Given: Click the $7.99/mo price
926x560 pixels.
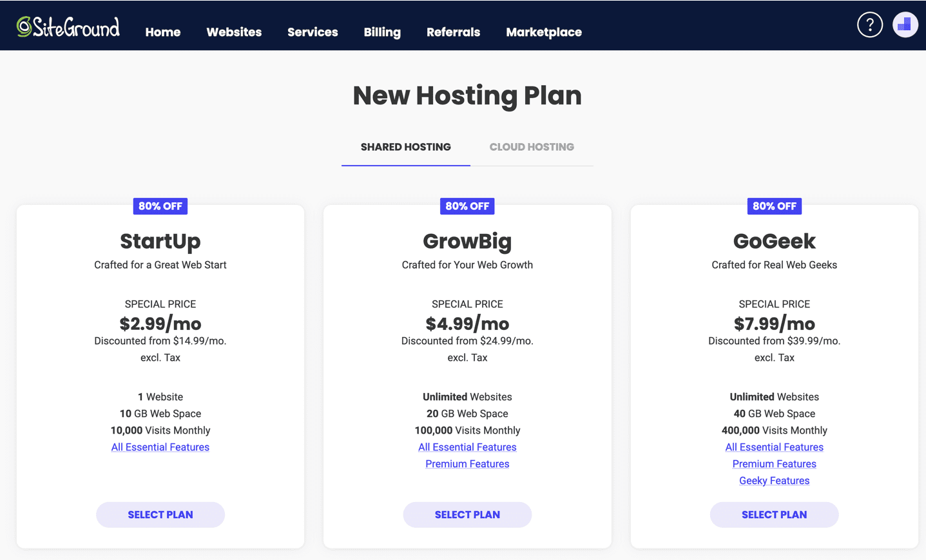Looking at the screenshot, I should coord(775,323).
